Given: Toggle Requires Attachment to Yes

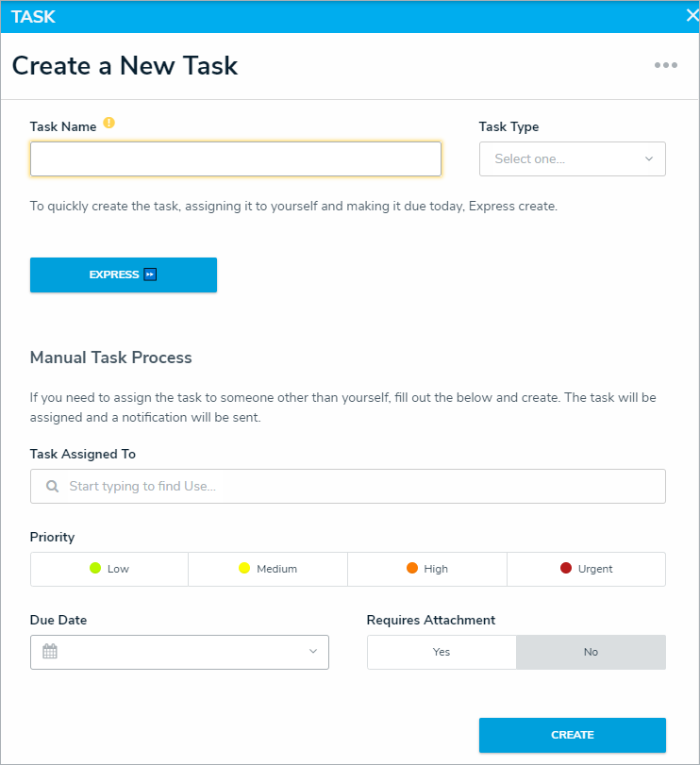Looking at the screenshot, I should coord(442,652).
